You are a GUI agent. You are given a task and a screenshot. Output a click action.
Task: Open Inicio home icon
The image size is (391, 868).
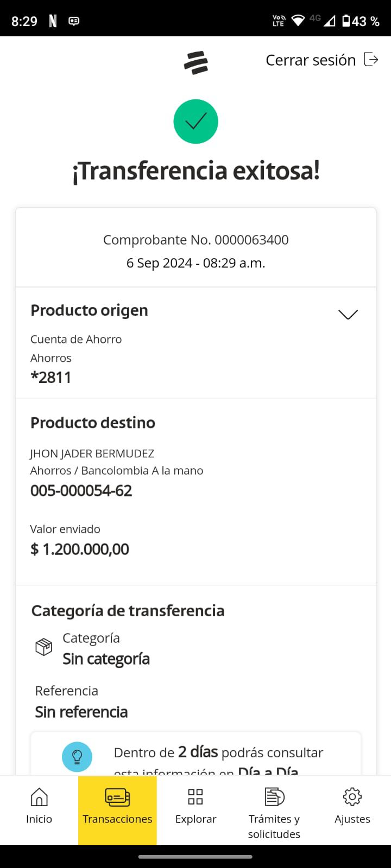tap(39, 797)
